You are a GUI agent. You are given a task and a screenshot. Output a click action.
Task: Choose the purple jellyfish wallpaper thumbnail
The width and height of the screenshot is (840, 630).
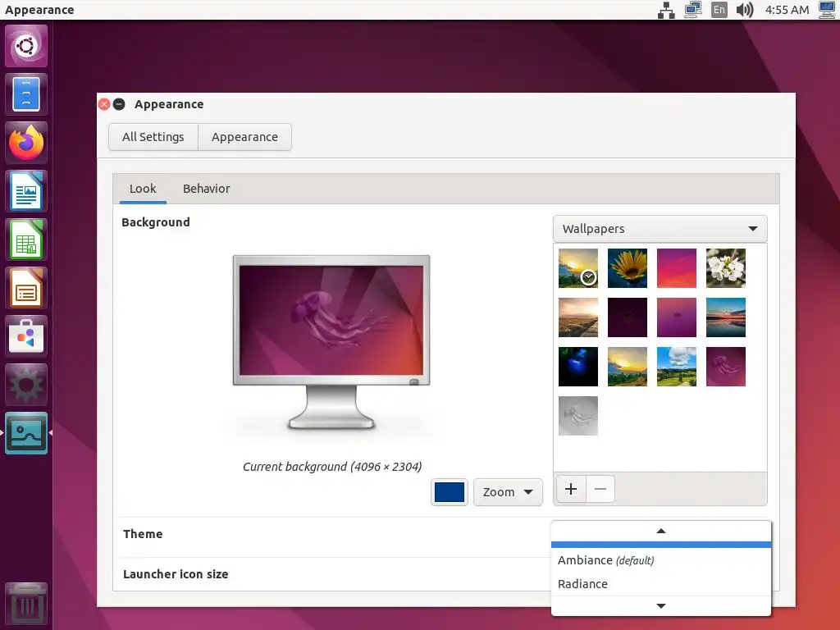(726, 367)
